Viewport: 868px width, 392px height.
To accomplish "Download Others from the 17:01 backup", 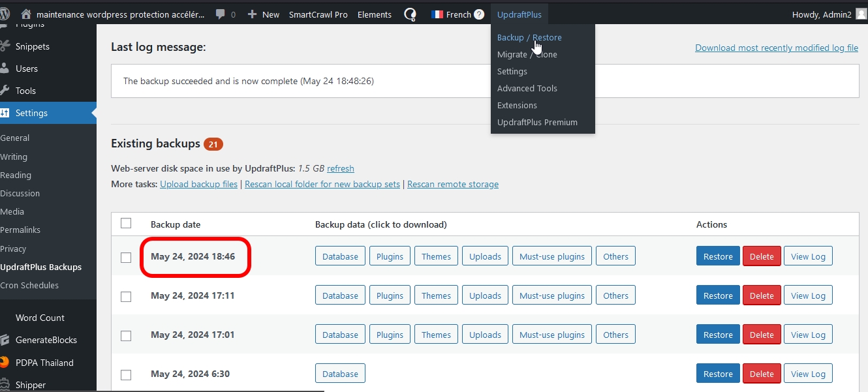I will coord(615,335).
